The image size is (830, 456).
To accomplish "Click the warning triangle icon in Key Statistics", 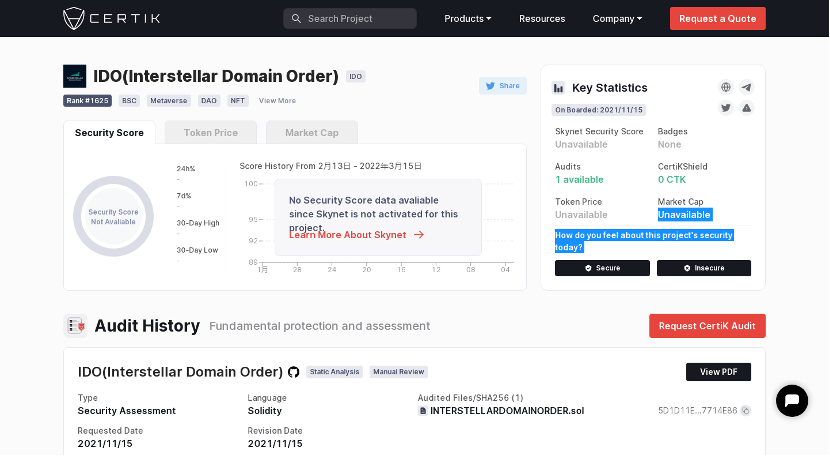I will click(x=746, y=108).
